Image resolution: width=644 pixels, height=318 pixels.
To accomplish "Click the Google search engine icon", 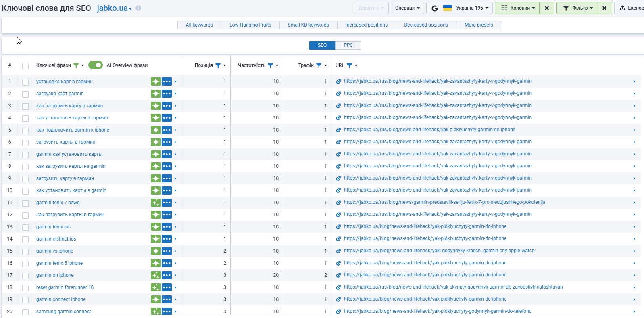I will tap(434, 8).
